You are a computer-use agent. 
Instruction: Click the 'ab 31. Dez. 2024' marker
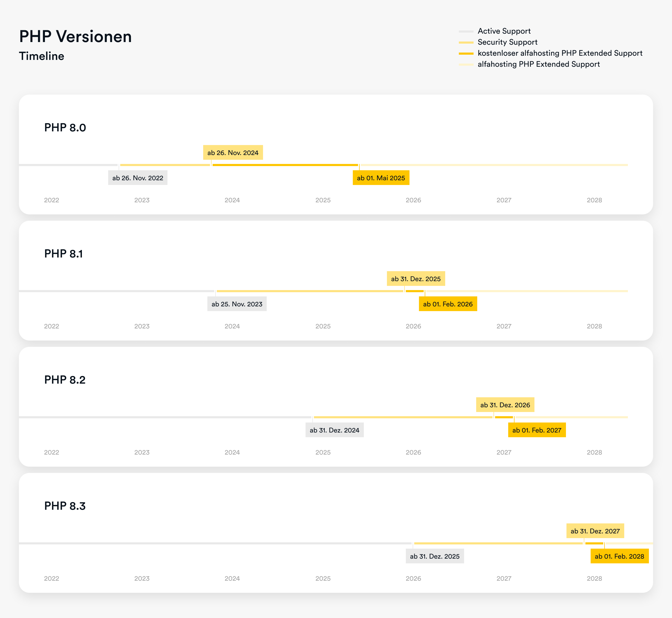coord(334,430)
